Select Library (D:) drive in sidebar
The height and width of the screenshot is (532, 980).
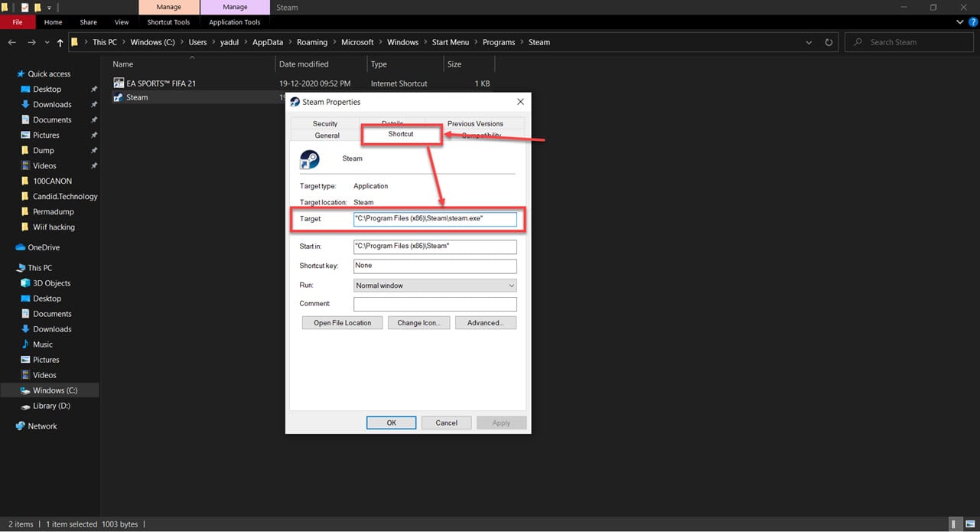51,406
